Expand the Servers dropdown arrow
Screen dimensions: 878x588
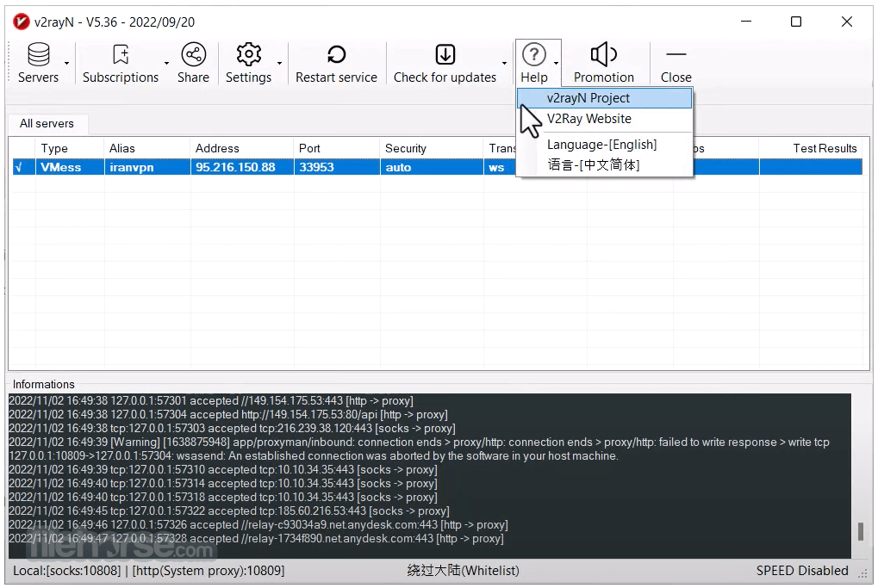pyautogui.click(x=66, y=63)
